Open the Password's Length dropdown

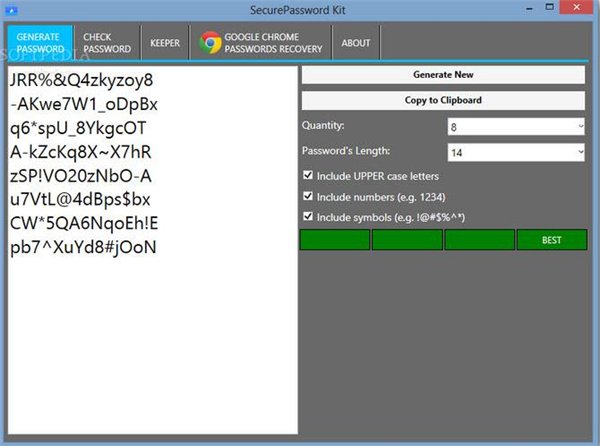(x=516, y=153)
